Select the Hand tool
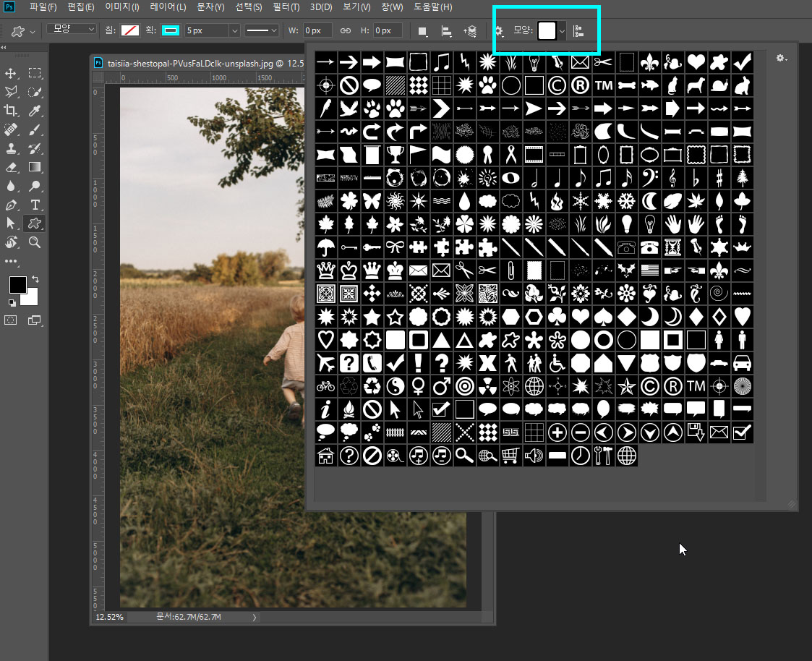 coord(11,242)
